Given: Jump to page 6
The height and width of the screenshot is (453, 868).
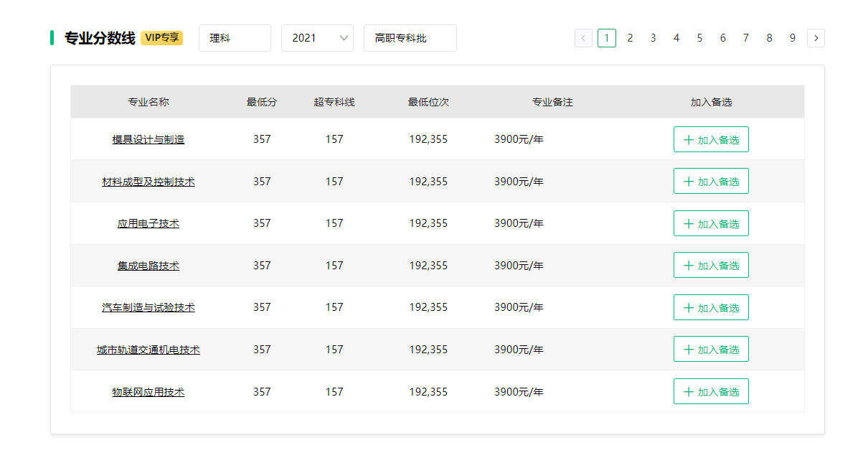Looking at the screenshot, I should (722, 38).
